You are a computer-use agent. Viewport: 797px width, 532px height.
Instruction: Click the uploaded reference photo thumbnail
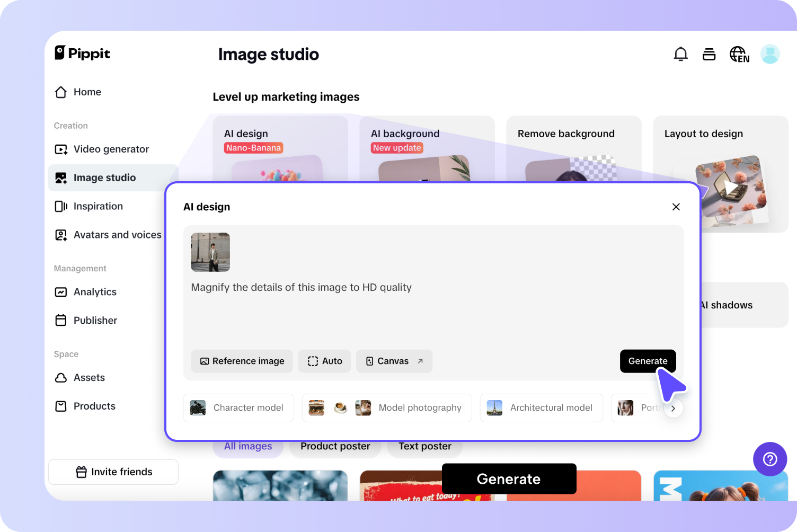tap(210, 252)
